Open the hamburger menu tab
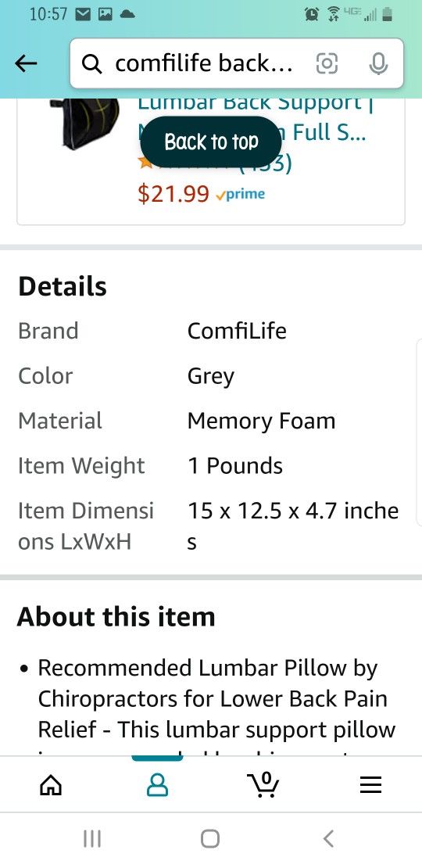 [370, 784]
